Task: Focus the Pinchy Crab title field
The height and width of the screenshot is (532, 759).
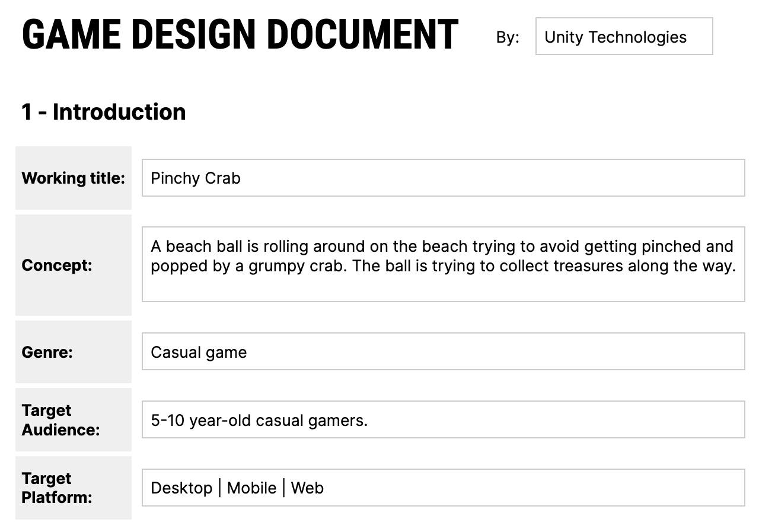Action: click(443, 178)
